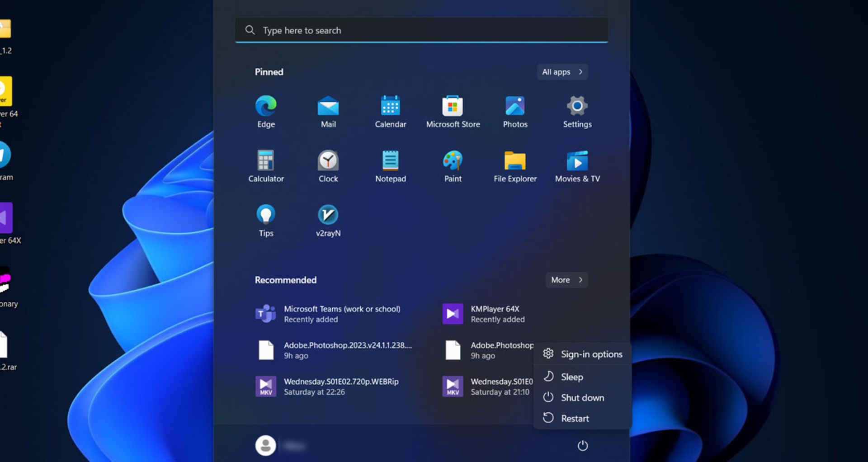Viewport: 868px width, 462px height.
Task: Open the Tips app
Action: click(266, 221)
